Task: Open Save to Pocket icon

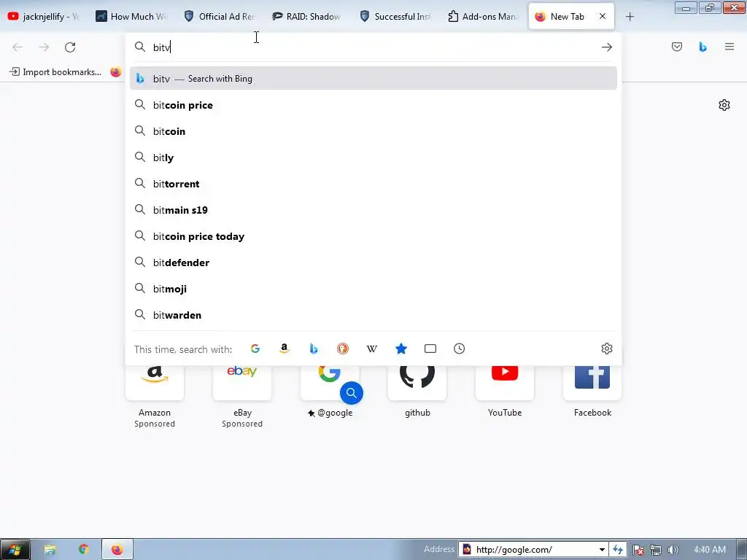Action: 676,47
